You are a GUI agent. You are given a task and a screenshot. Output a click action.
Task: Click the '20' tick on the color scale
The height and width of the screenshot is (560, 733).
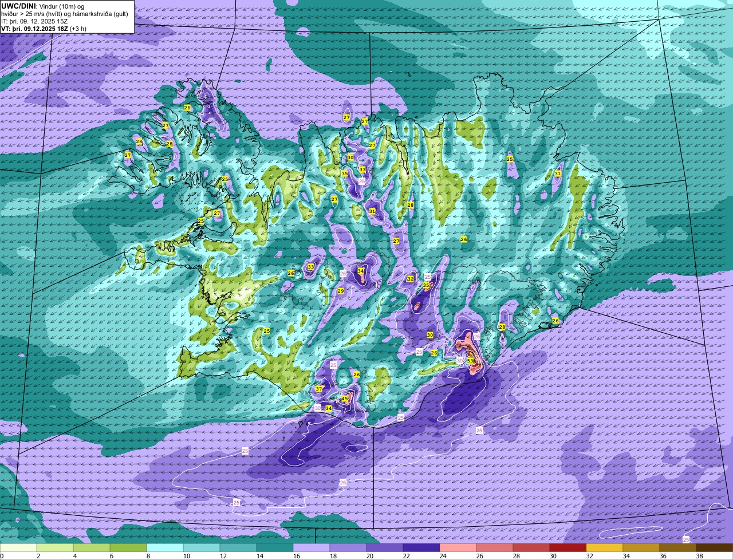click(369, 556)
